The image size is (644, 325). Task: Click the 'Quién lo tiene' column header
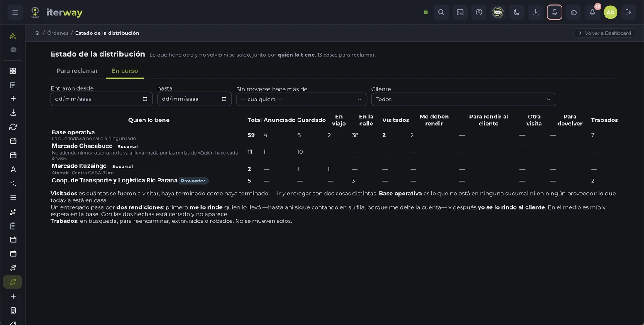pos(149,120)
